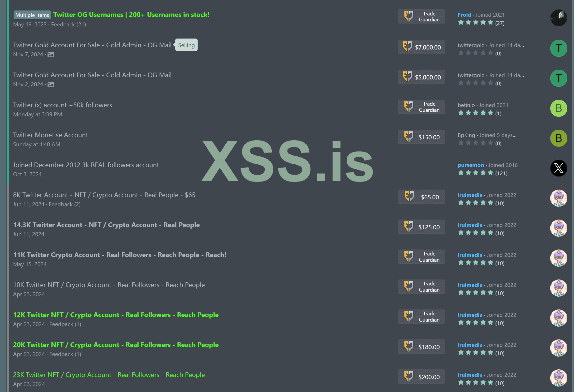The height and width of the screenshot is (392, 574).
Task: Open pursemon's X logo avatar
Action: 558,168
